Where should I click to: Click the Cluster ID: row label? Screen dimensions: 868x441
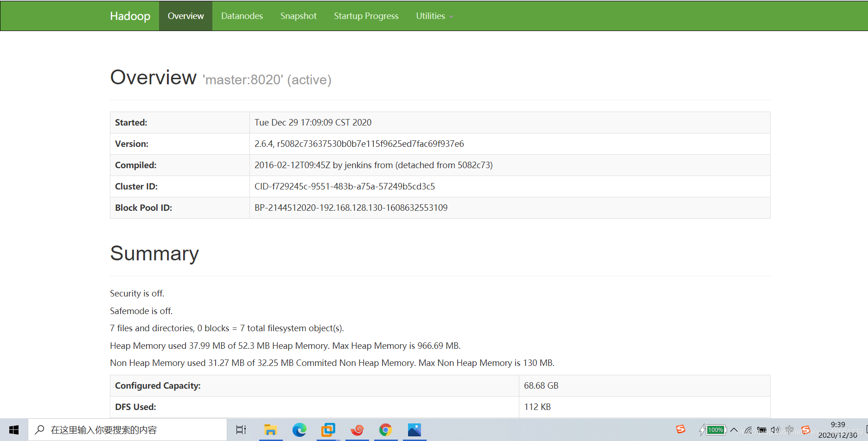[x=136, y=186]
